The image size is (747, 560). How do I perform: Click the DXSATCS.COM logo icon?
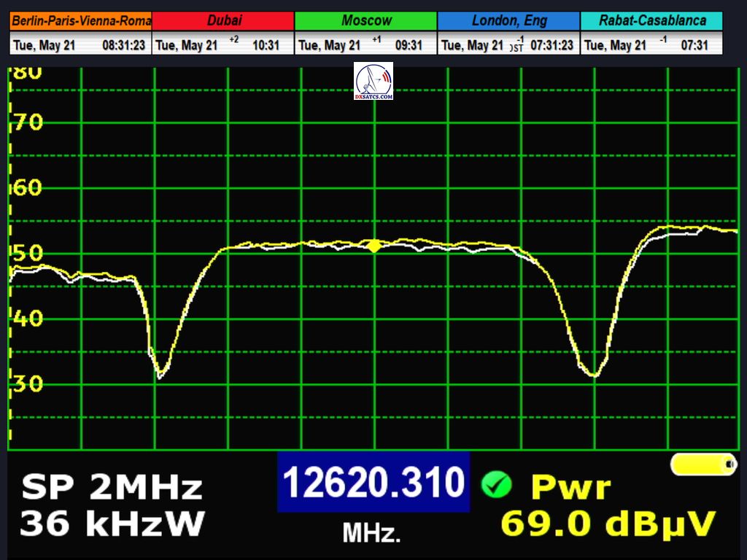tap(373, 81)
